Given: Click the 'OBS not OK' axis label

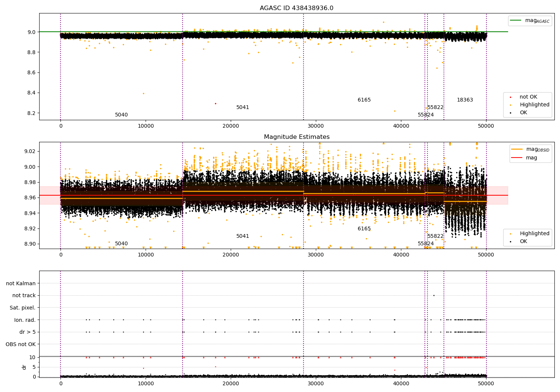Looking at the screenshot, I should 21,344.
